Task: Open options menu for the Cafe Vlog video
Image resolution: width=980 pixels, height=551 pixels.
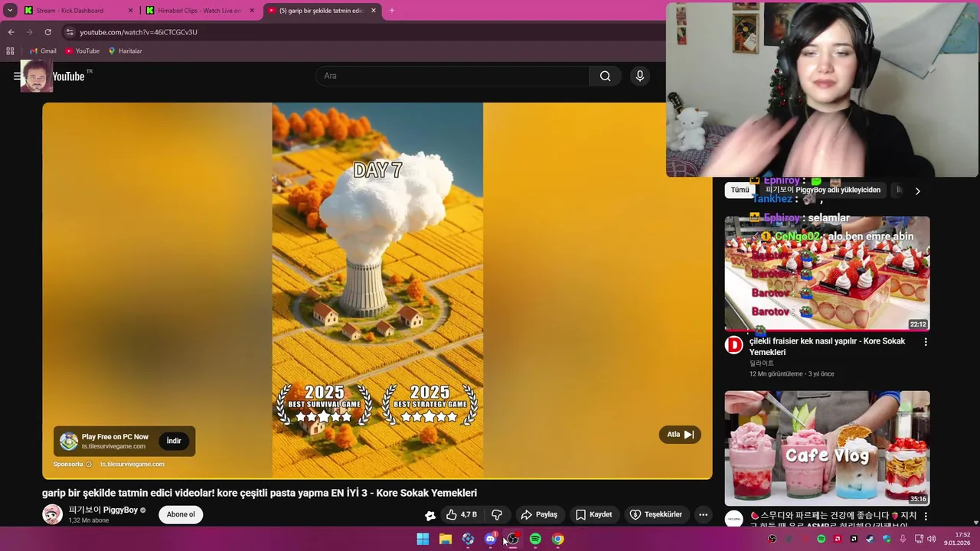Action: click(925, 517)
